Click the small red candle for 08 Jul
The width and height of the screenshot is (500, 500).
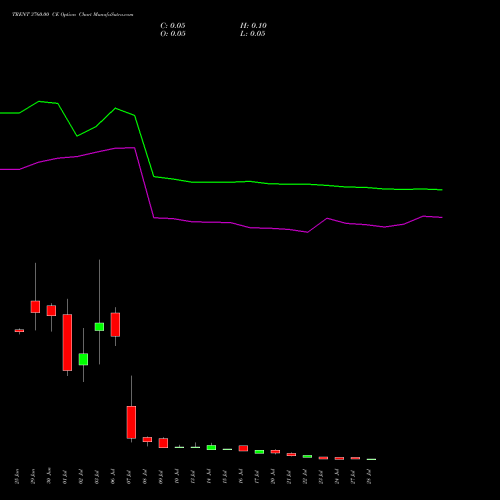tap(147, 440)
